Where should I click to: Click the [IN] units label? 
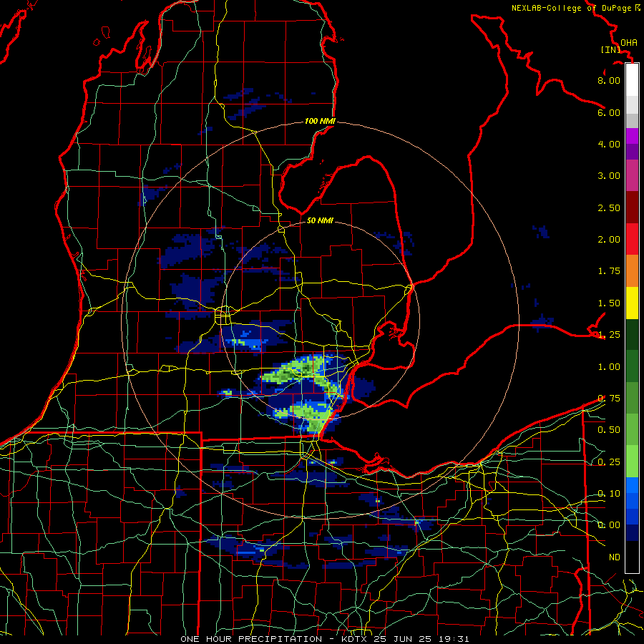610,49
